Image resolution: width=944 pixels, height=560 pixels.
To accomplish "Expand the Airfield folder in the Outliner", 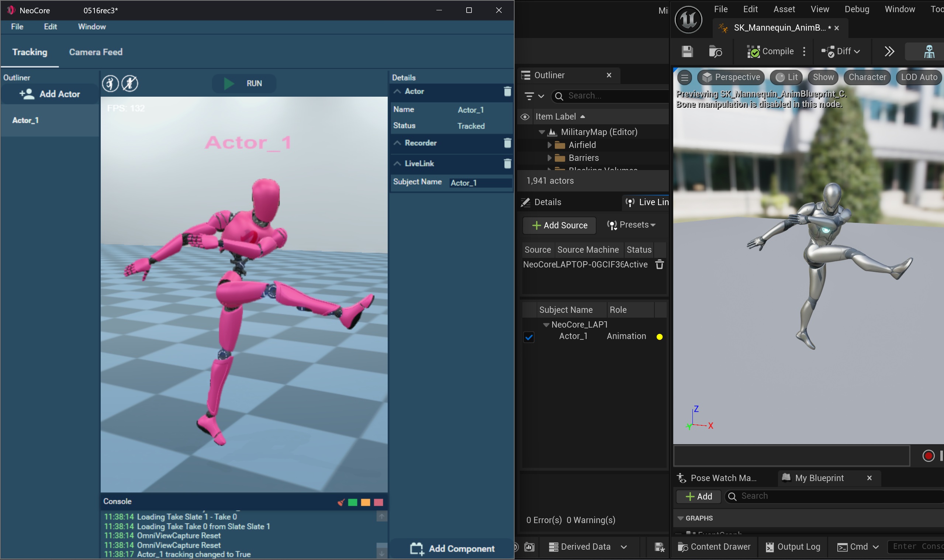I will point(549,145).
